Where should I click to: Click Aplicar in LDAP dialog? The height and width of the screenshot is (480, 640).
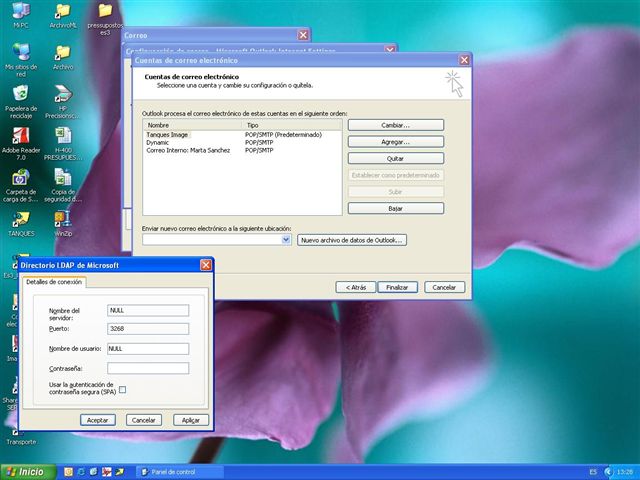click(x=191, y=420)
